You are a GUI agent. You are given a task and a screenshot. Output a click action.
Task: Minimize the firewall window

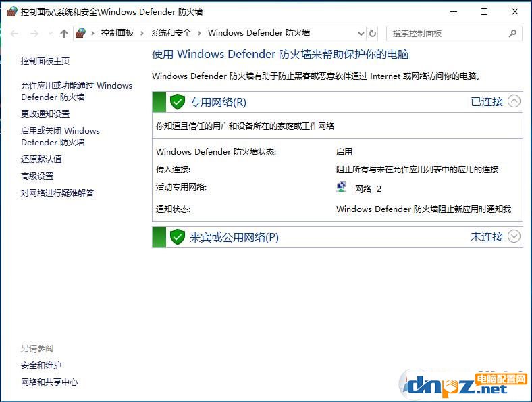pyautogui.click(x=454, y=12)
